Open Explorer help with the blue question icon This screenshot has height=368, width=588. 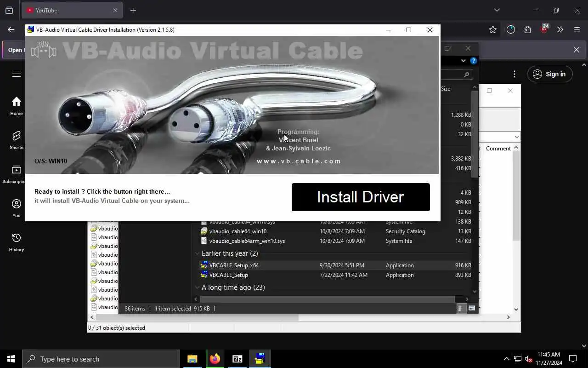pos(474,61)
